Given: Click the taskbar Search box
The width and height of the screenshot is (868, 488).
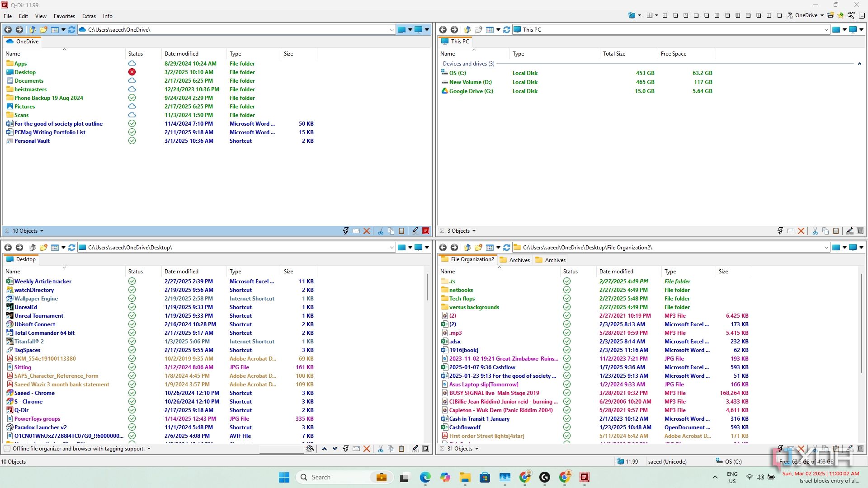Looking at the screenshot, I should point(344,478).
